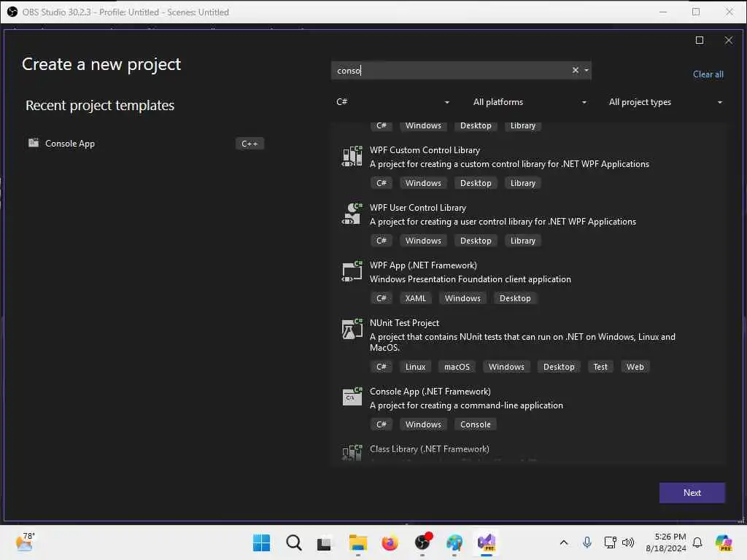Click 'Windows Presentation Foundation client application' description
Image resolution: width=747 pixels, height=560 pixels.
[x=471, y=279]
